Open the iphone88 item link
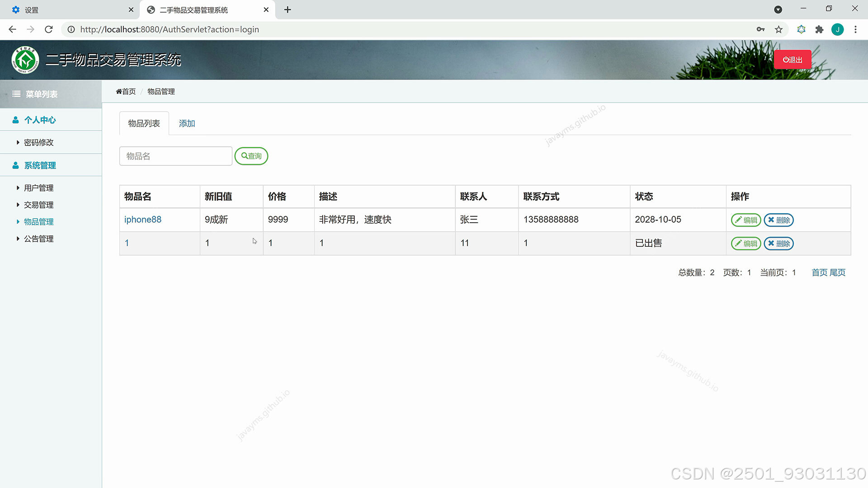 point(143,220)
